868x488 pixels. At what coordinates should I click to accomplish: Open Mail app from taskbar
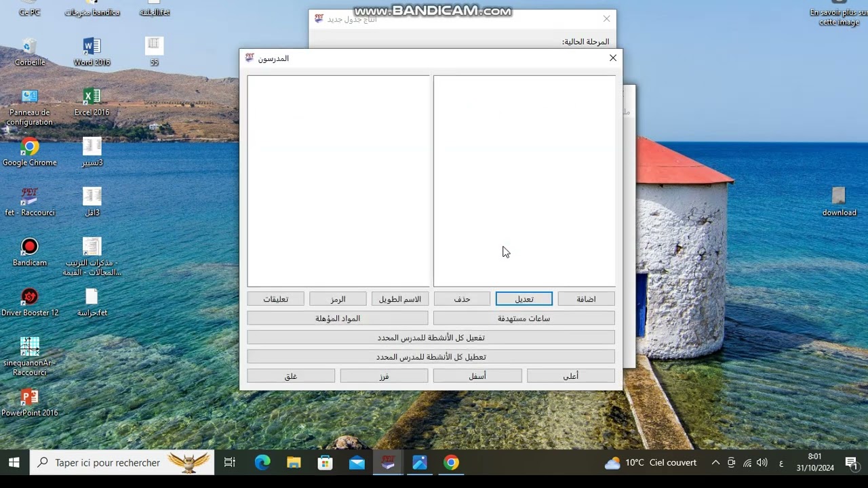coord(357,463)
